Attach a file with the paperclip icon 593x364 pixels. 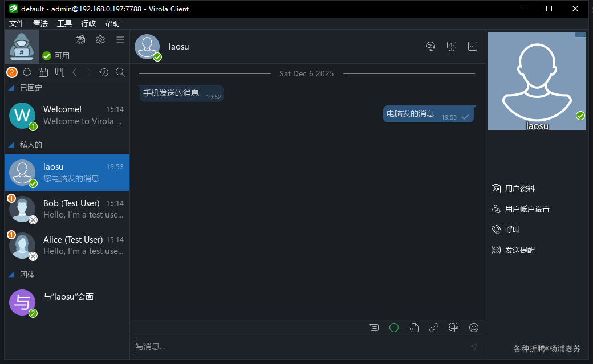tap(434, 328)
